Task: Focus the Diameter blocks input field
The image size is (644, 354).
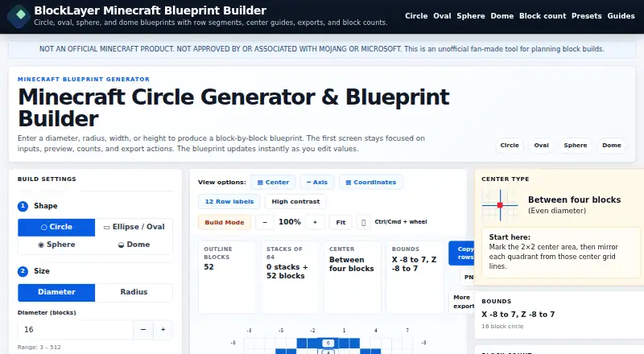Action: coord(76,330)
